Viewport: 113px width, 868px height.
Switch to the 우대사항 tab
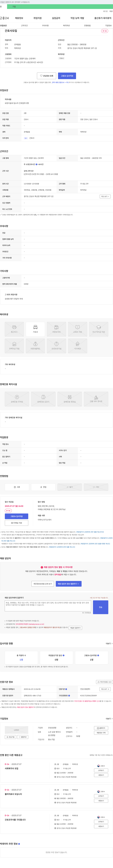coord(45,26)
